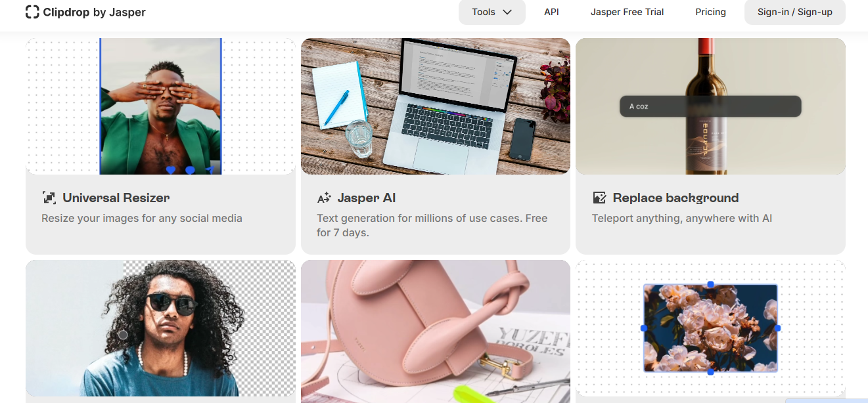The image size is (868, 403).
Task: Click the left resize handle on flowers image
Action: click(x=643, y=328)
